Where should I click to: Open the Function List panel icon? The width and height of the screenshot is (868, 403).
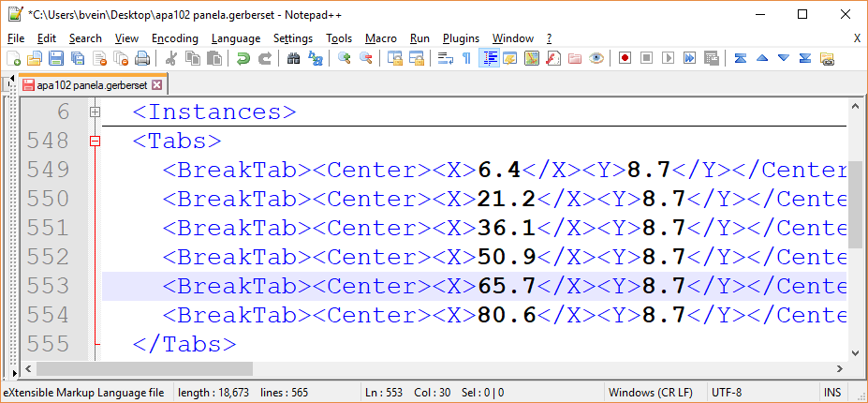552,58
